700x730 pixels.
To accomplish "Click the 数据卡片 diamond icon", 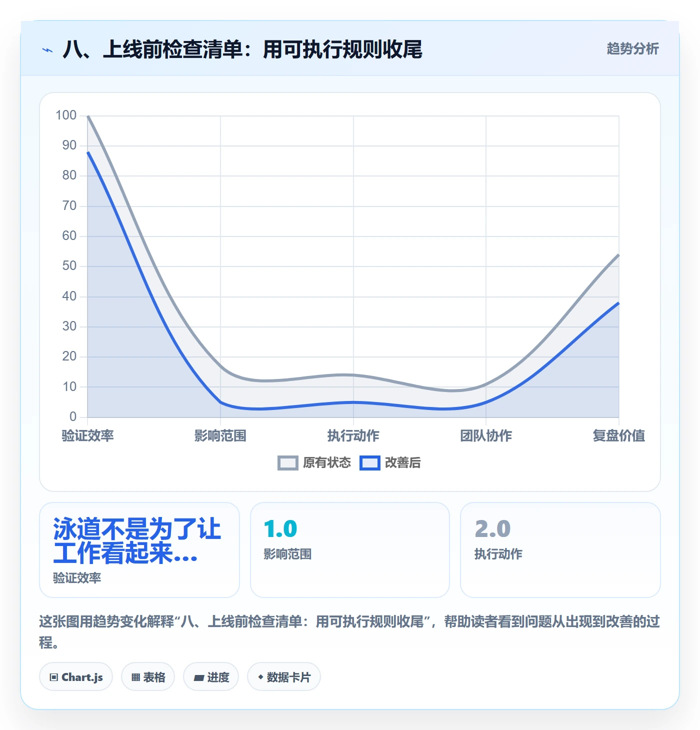I will click(x=260, y=677).
